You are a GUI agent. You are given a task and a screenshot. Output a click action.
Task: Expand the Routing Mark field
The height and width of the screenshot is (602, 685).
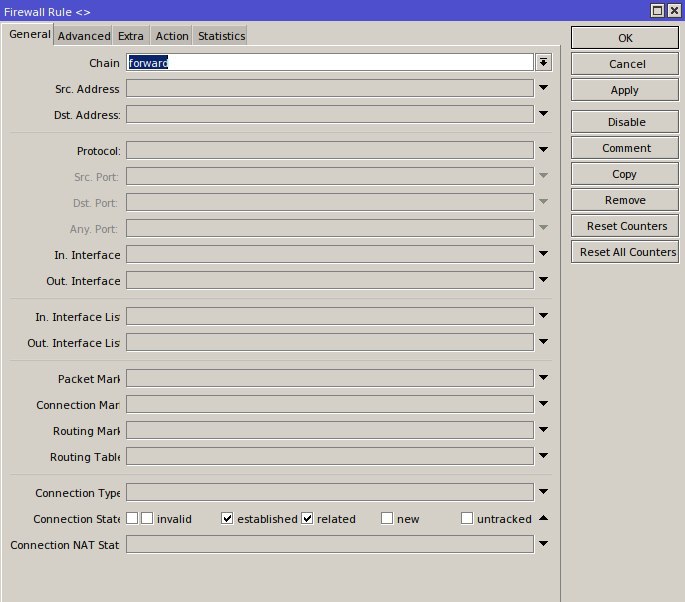(543, 429)
